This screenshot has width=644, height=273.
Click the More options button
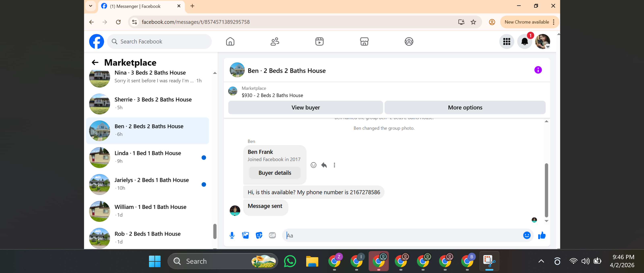pos(465,107)
